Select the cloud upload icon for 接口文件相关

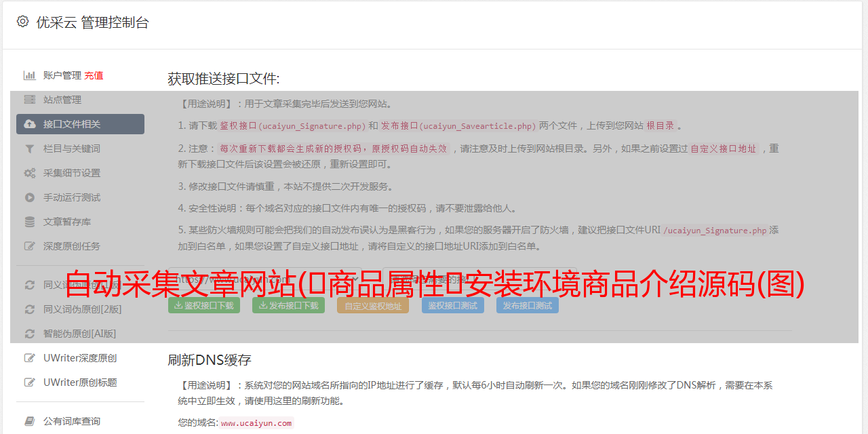pos(29,124)
